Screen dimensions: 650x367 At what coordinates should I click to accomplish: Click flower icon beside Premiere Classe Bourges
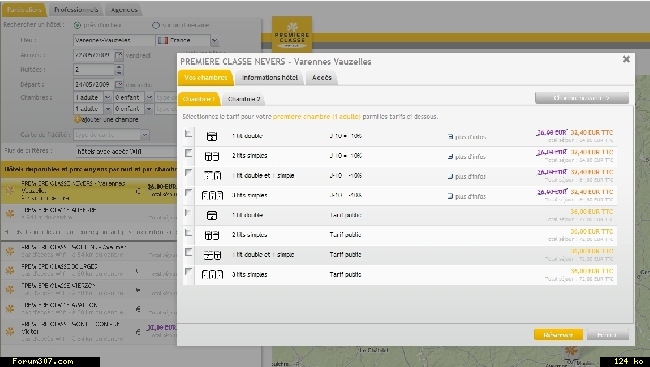point(10,270)
